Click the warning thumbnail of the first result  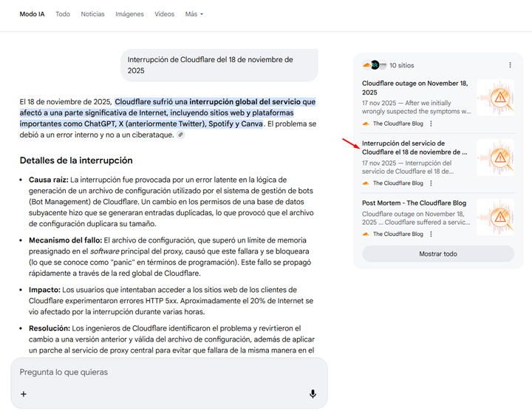pos(495,98)
